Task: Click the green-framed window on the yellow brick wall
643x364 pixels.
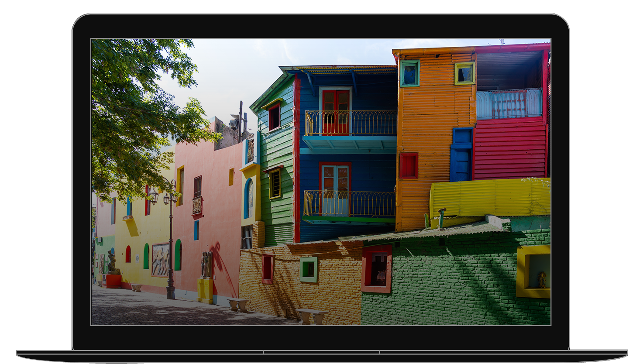Action: [308, 269]
